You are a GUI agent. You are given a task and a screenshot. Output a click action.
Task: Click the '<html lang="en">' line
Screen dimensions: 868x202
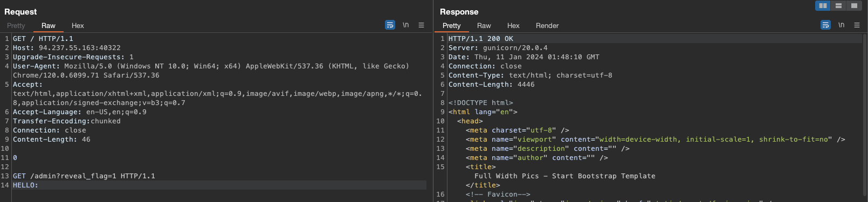[483, 112]
